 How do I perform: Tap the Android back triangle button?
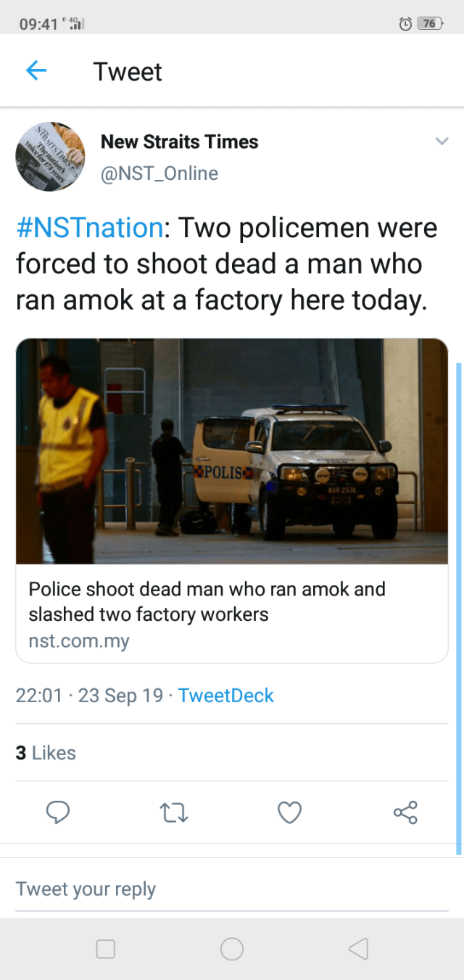pos(358,949)
